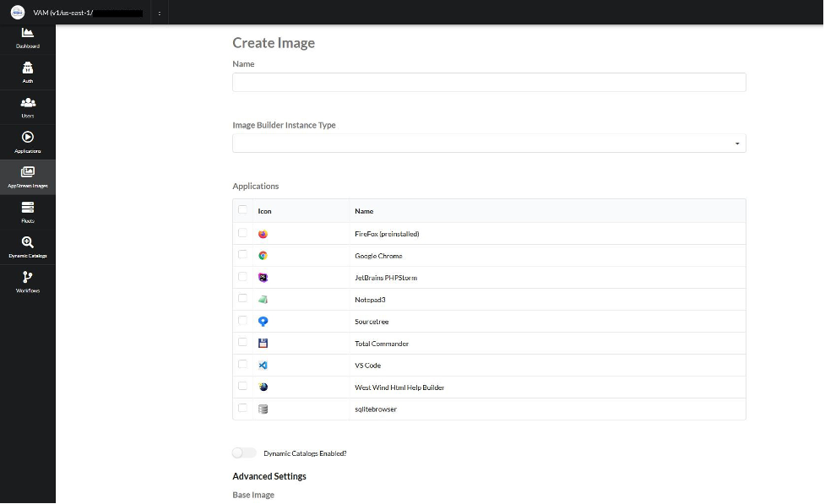The image size is (825, 504).
Task: Select the sqlitebrowser application row
Action: (x=243, y=408)
